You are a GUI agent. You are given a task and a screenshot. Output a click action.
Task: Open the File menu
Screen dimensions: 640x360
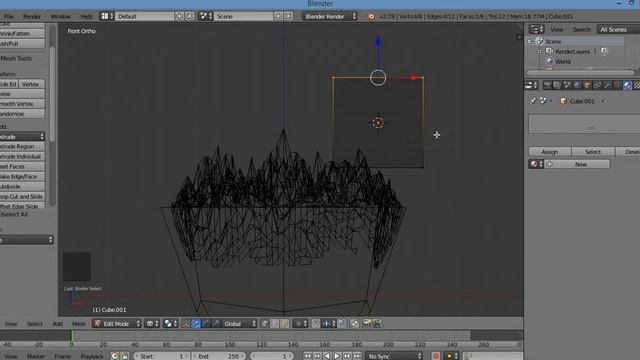click(x=9, y=16)
